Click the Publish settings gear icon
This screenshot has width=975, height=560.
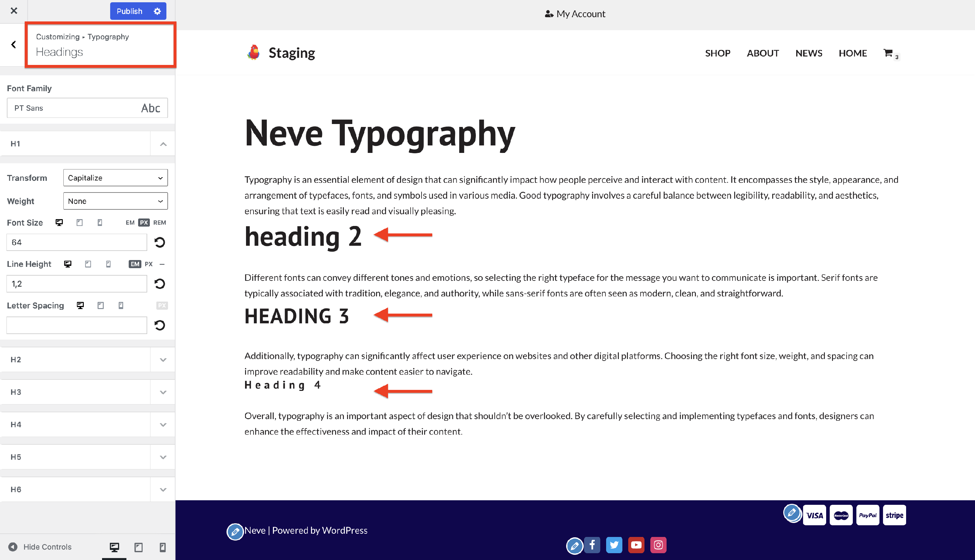157,11
